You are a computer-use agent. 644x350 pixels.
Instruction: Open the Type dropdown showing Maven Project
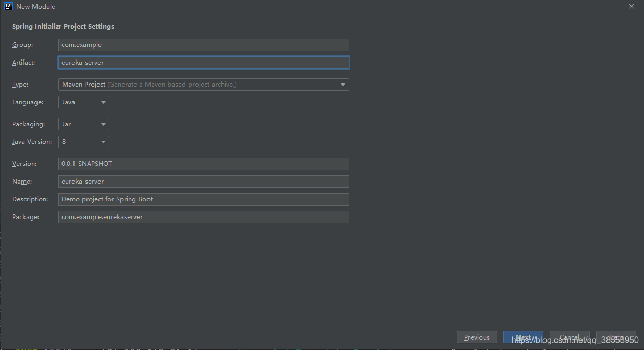[x=204, y=85]
